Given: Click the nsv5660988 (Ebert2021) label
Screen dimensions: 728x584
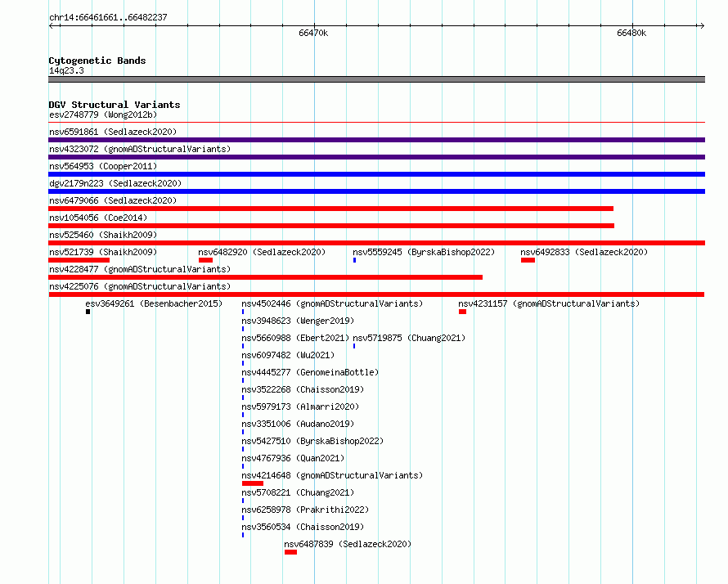Looking at the screenshot, I should pyautogui.click(x=295, y=338).
